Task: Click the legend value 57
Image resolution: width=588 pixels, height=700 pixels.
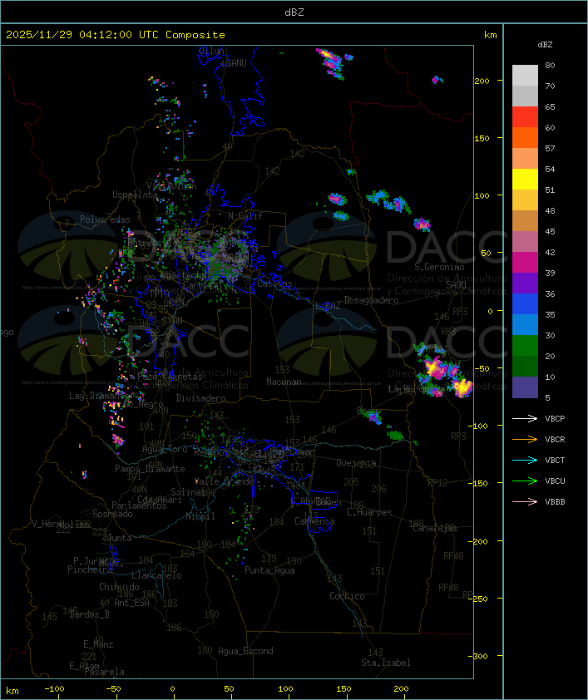Action: point(550,148)
